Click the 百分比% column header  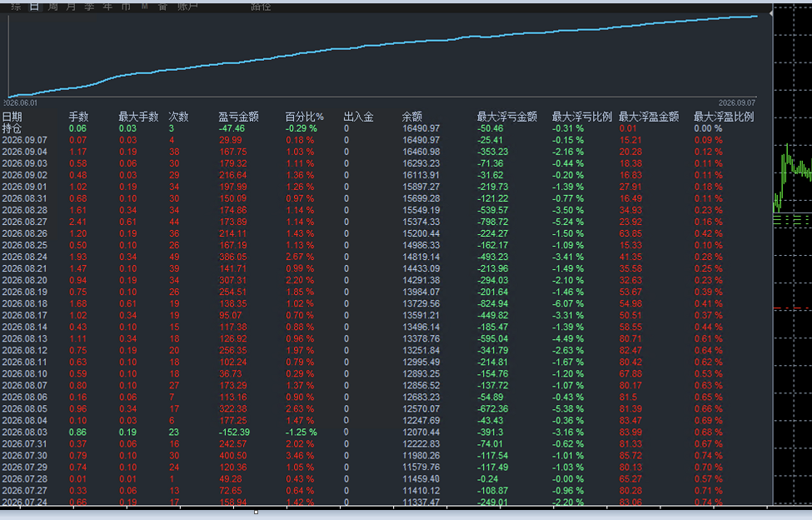(305, 117)
